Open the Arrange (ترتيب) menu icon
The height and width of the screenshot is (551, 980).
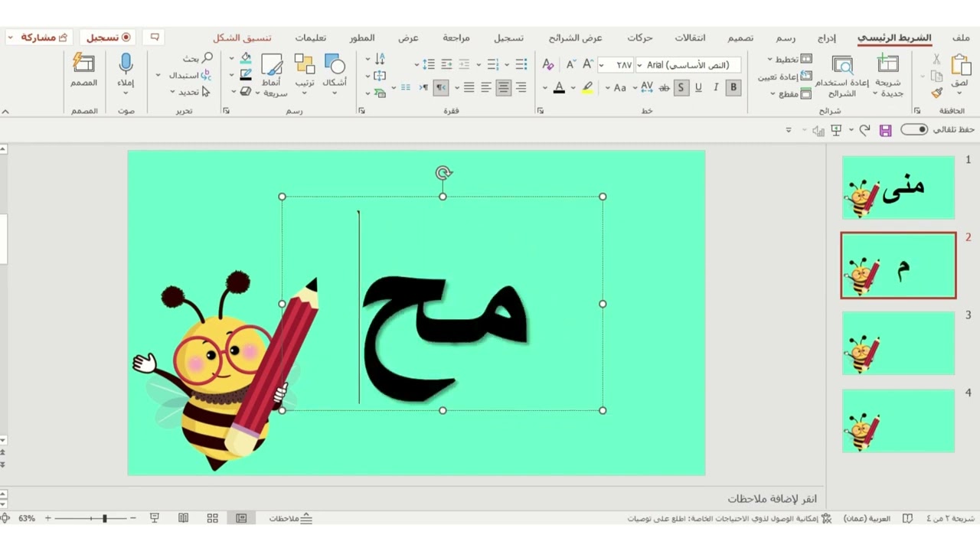[x=304, y=64]
